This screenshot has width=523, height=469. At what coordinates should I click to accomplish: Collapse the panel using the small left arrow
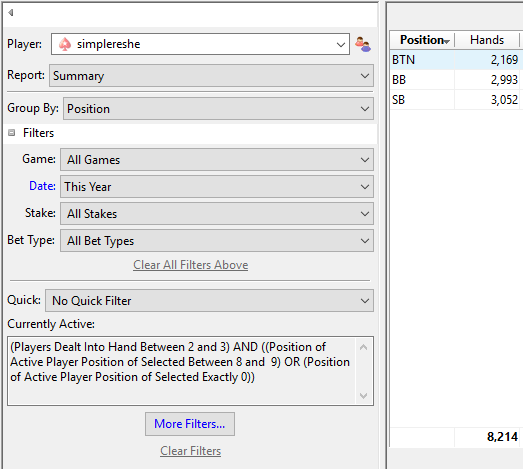(x=11, y=13)
